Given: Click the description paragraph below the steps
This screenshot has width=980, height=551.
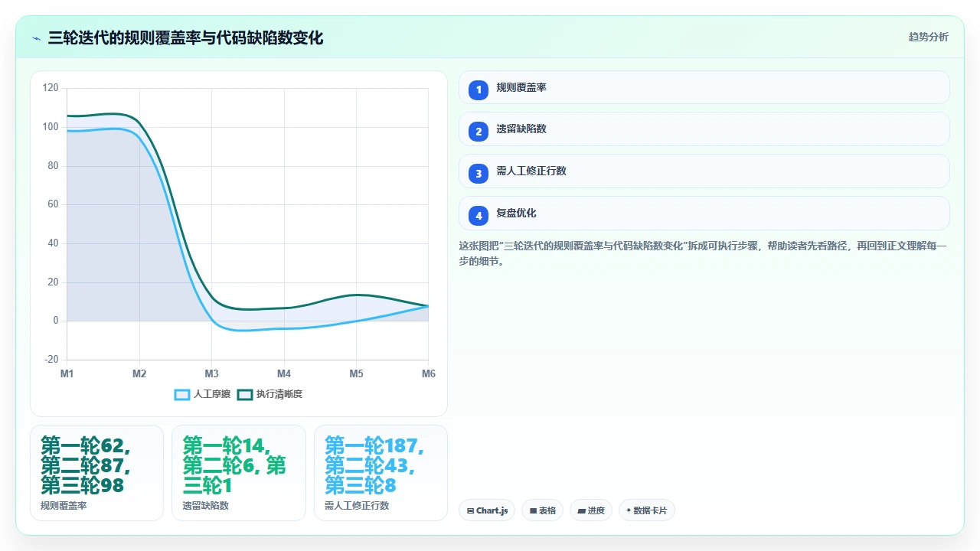Looking at the screenshot, I should point(704,253).
